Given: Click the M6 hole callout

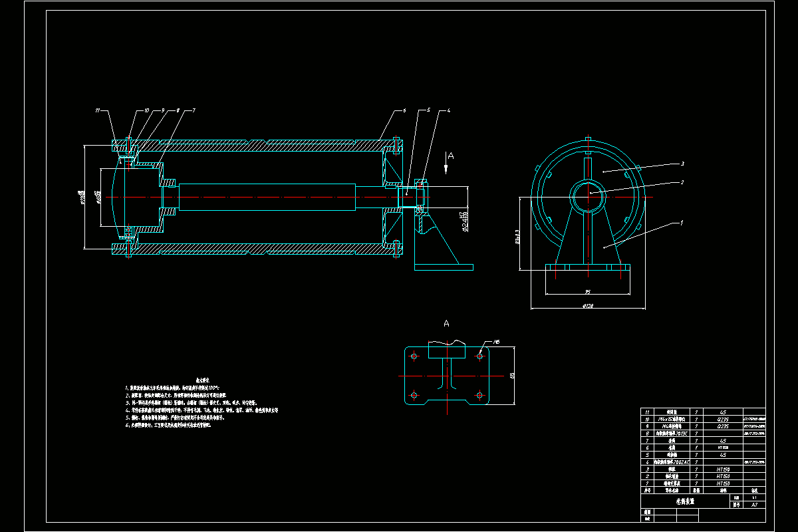Looking at the screenshot, I should (497, 342).
